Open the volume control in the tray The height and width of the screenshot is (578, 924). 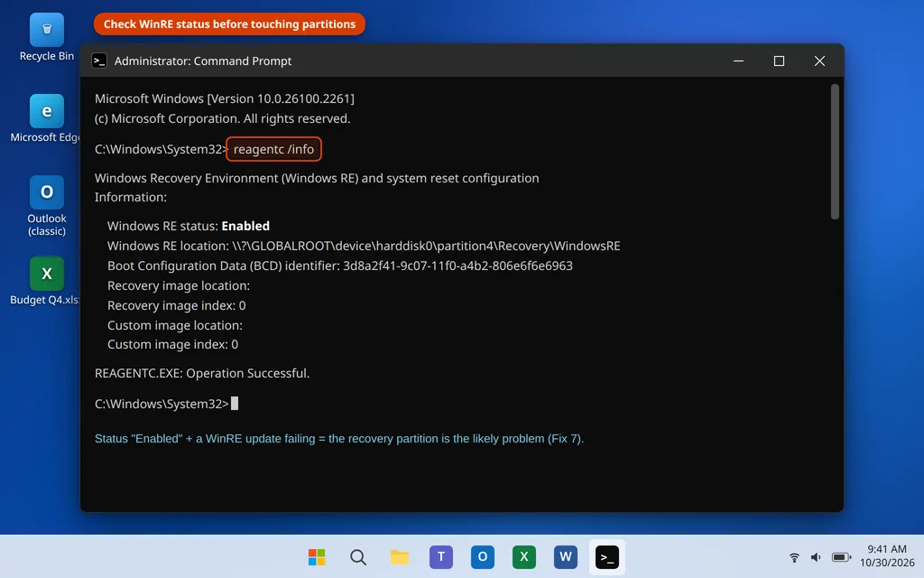[x=816, y=556]
